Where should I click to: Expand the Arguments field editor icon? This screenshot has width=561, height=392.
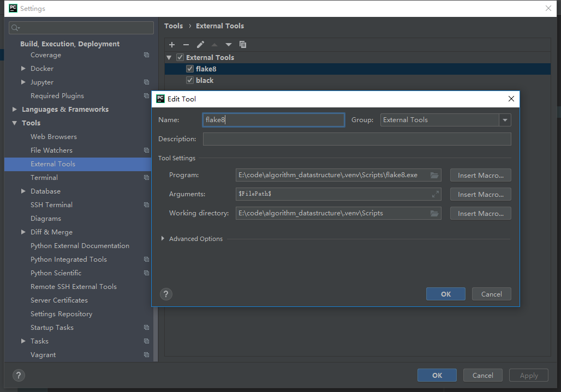435,194
